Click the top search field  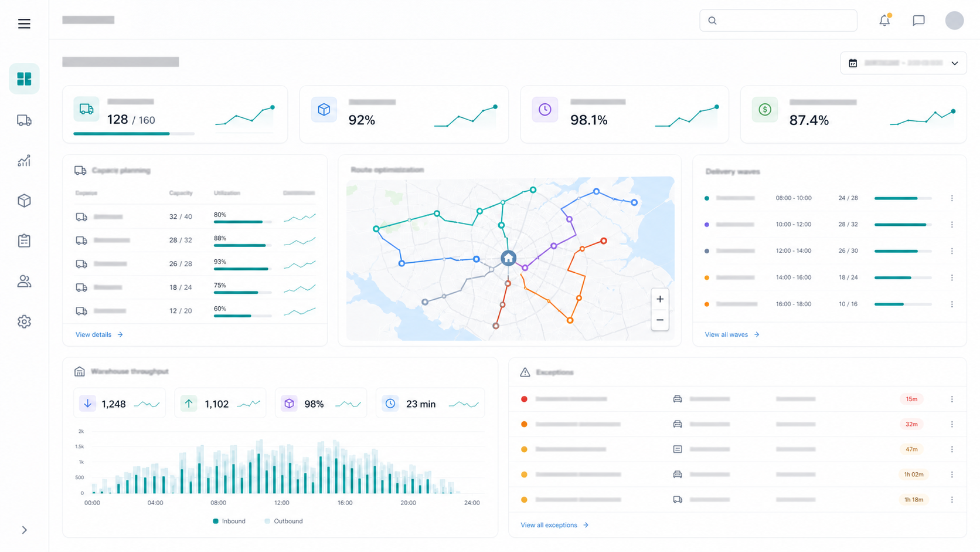(x=778, y=21)
